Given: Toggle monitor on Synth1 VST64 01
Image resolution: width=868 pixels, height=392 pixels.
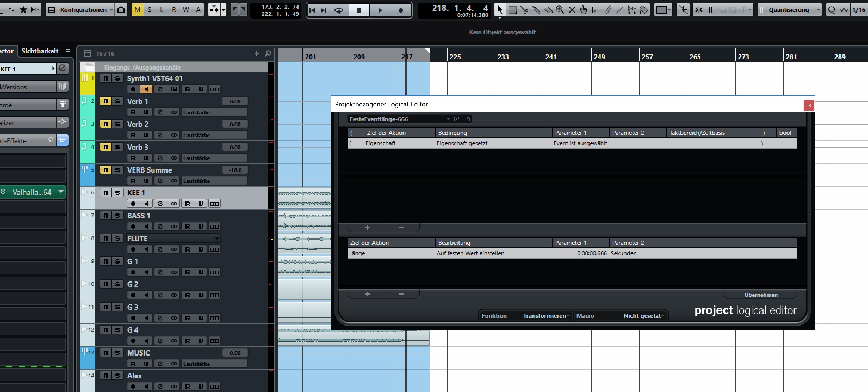Looking at the screenshot, I should 146,89.
